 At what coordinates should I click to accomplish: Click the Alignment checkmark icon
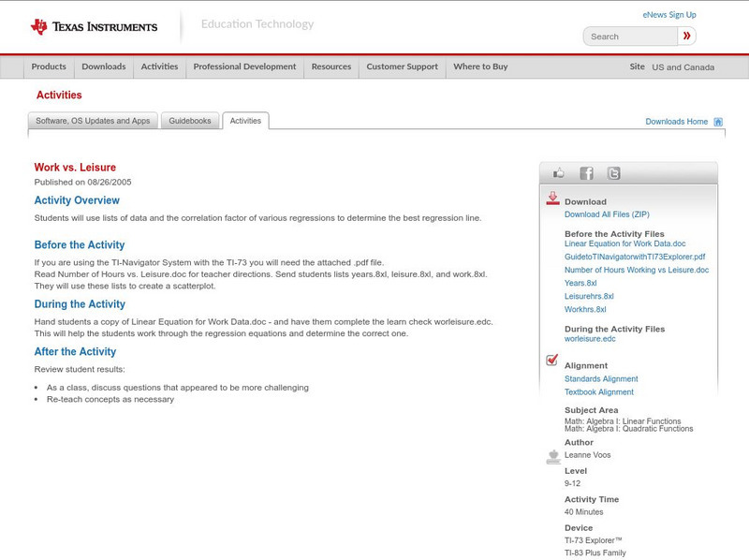(x=551, y=360)
